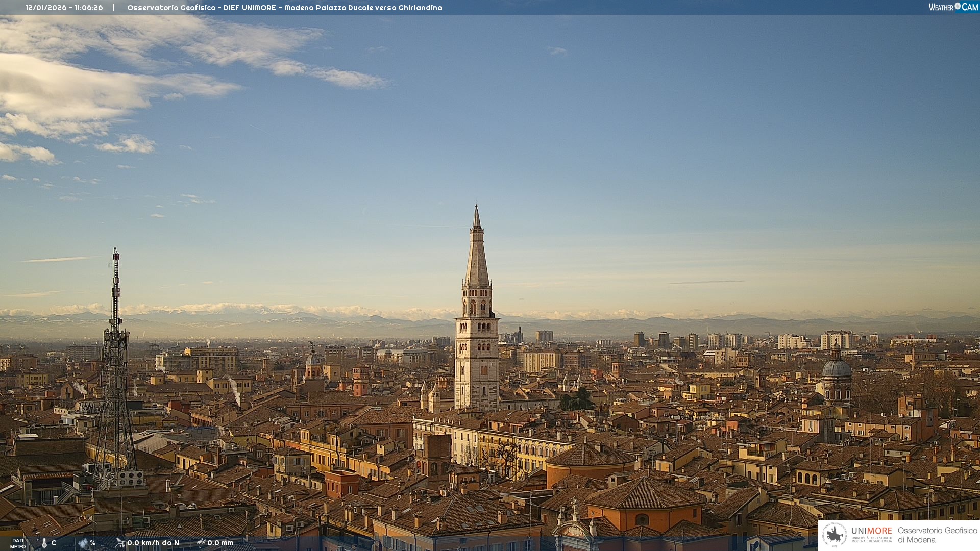Click the DATI METEO label
This screenshot has height=551, width=980.
[x=18, y=543]
